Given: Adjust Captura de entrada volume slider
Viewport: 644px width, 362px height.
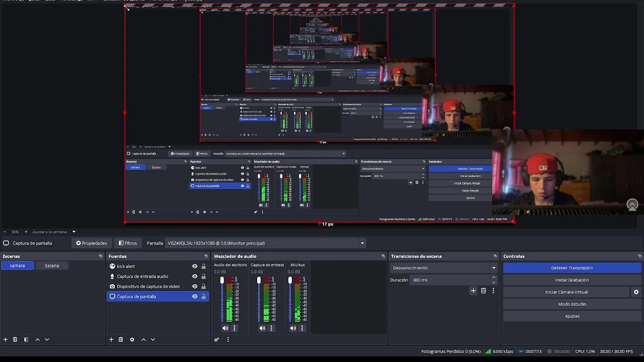Looking at the screenshot, I should [259, 299].
